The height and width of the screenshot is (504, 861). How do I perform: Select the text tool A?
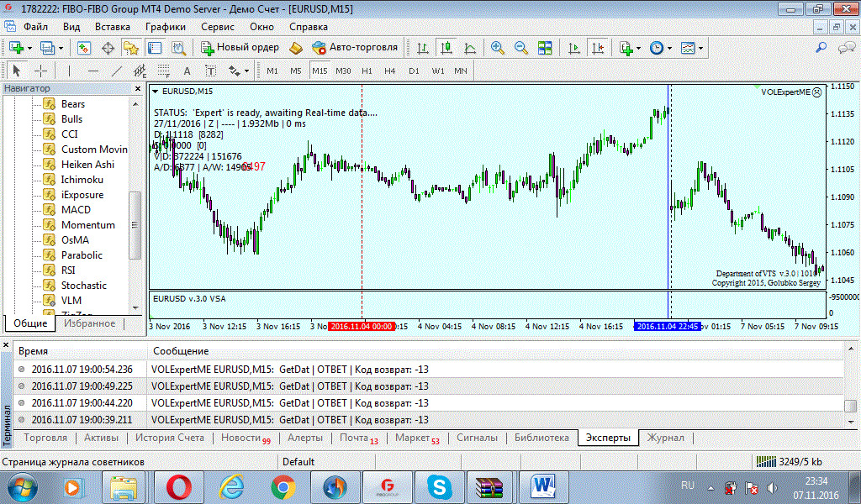[x=188, y=71]
